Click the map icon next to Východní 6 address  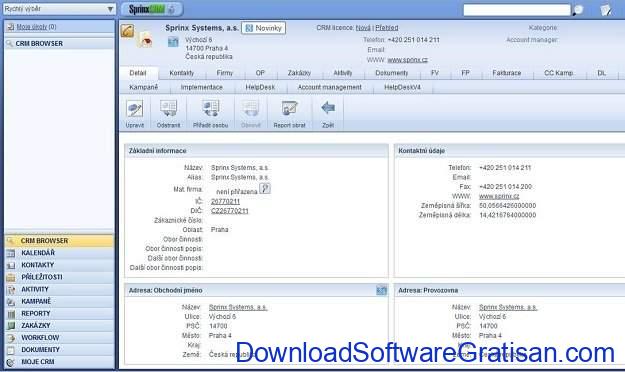173,41
